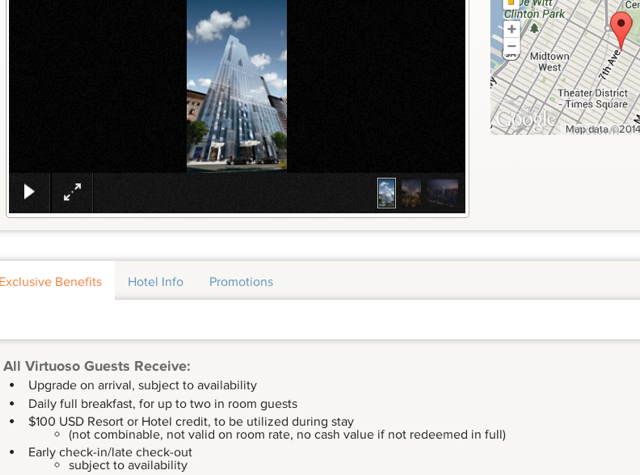
Task: Click the red map location pin
Action: tap(621, 30)
